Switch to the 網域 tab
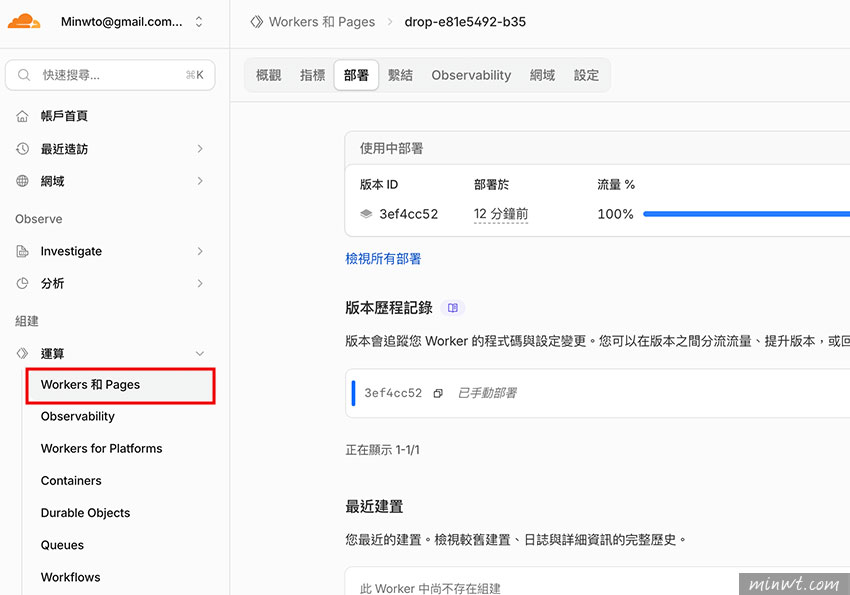Viewport: 850px width, 595px height. 542,75
